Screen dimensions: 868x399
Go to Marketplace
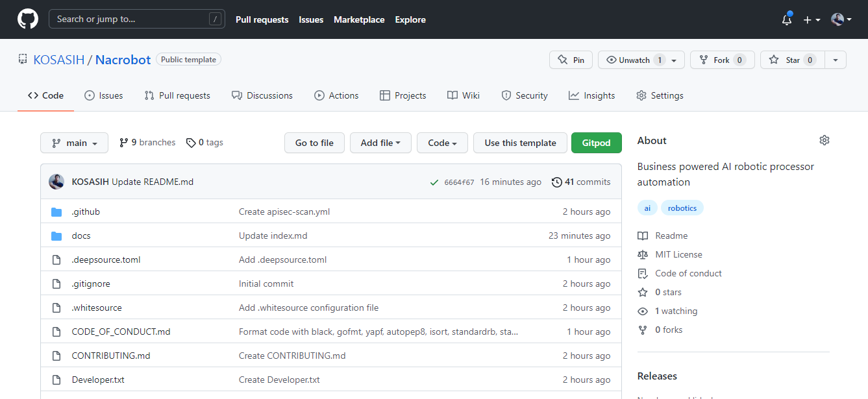[x=359, y=19]
